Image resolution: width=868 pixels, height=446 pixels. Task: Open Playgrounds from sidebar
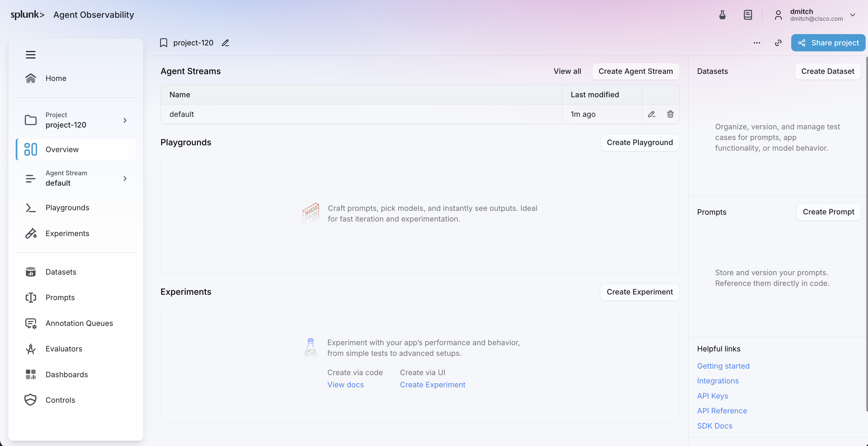point(76,208)
